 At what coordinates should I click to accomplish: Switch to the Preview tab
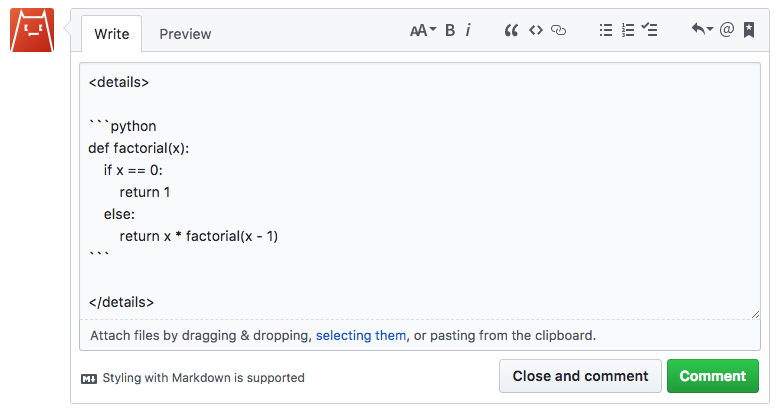(185, 34)
